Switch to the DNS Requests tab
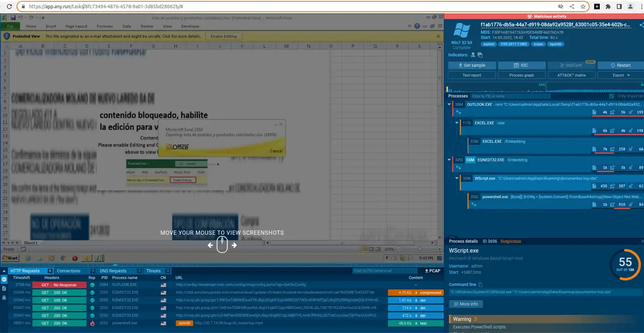This screenshot has height=333, width=644. click(x=121, y=271)
